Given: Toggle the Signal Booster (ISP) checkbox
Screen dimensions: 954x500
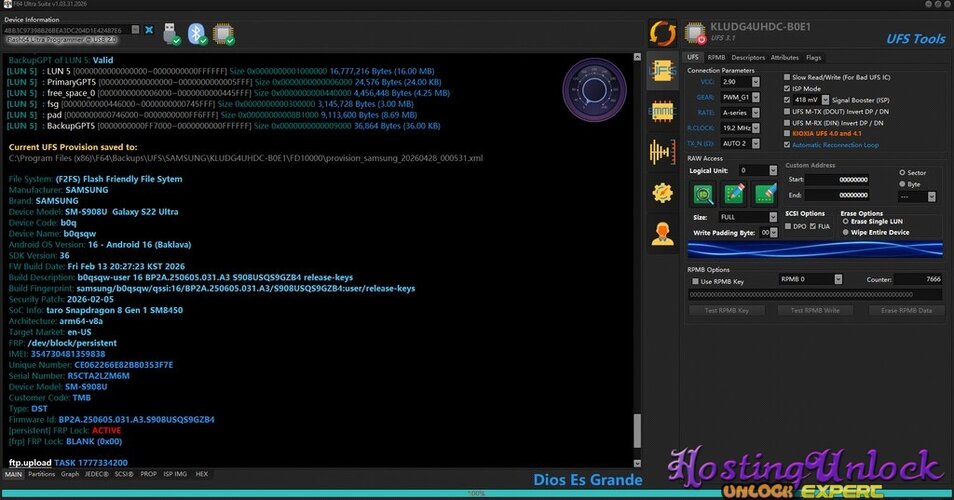Looking at the screenshot, I should coord(787,100).
